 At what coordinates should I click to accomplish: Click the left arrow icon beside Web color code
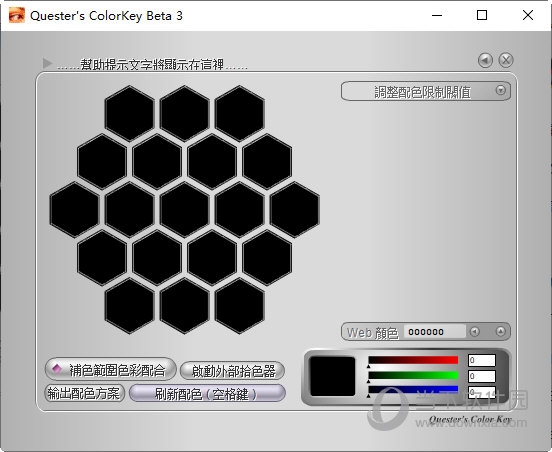pos(475,332)
